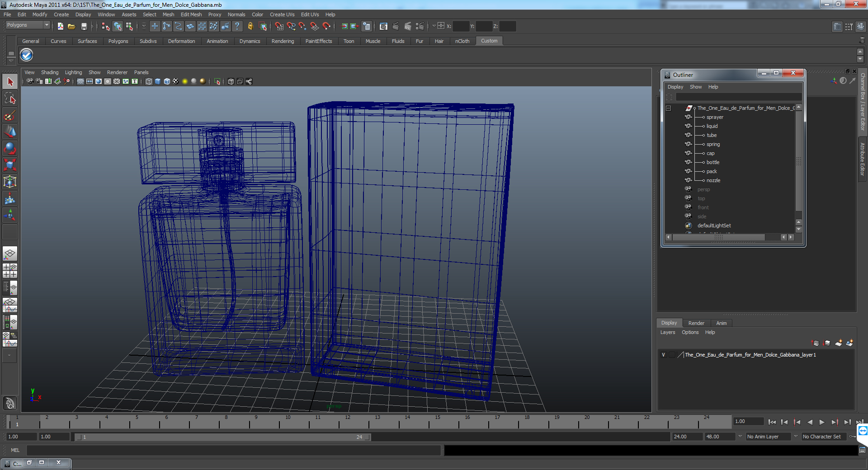Open the input field mode arrow beside X
The image size is (868, 470).
point(434,26)
